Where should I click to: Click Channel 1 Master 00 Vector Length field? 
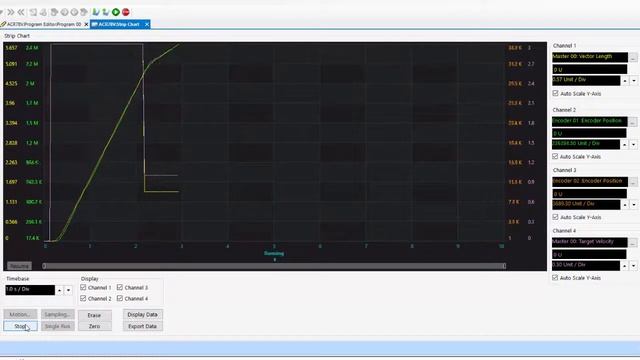click(590, 57)
